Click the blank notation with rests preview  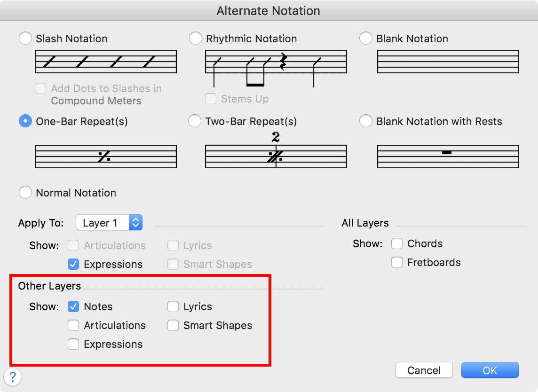[x=448, y=156]
